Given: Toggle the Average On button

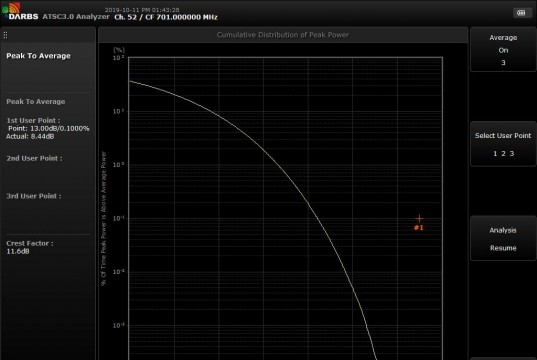Looking at the screenshot, I should pyautogui.click(x=503, y=50).
